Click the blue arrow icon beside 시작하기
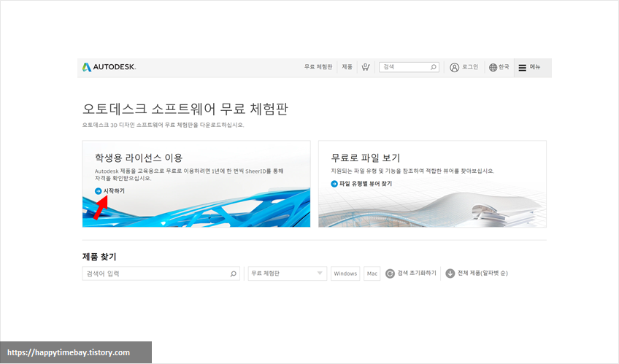Viewport: 619px width, 364px height. pyautogui.click(x=99, y=191)
